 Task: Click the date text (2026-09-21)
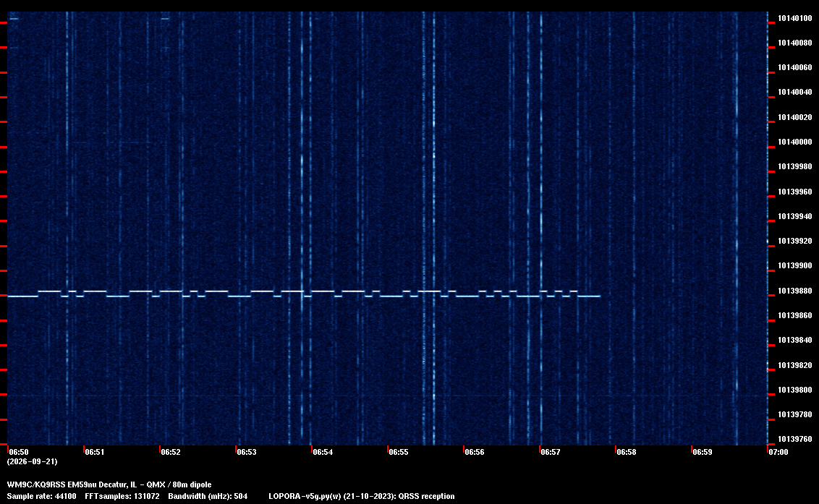pyautogui.click(x=32, y=461)
